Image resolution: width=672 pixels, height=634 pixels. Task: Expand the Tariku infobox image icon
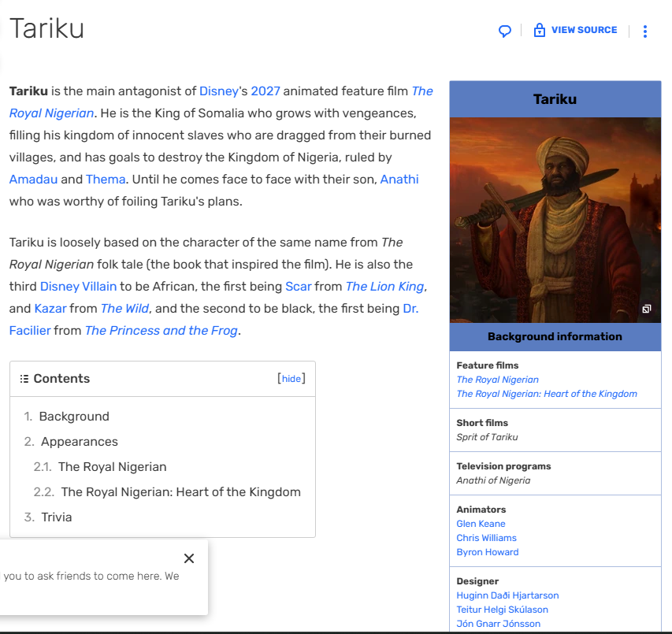click(x=646, y=310)
